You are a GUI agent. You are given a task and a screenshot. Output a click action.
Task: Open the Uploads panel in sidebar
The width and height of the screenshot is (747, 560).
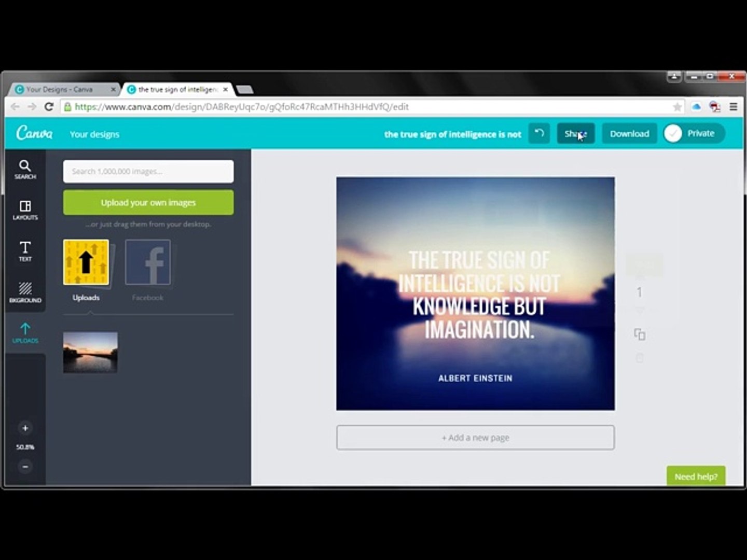click(x=25, y=333)
